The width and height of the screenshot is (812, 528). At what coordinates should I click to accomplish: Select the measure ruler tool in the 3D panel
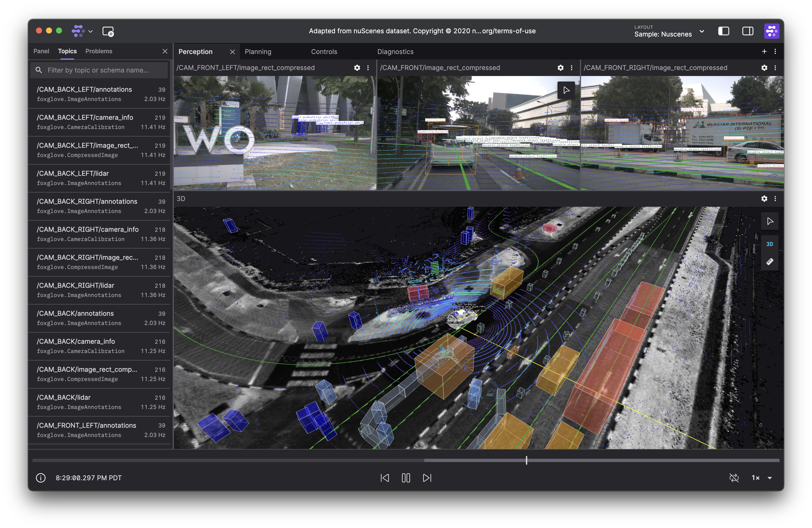(x=770, y=261)
